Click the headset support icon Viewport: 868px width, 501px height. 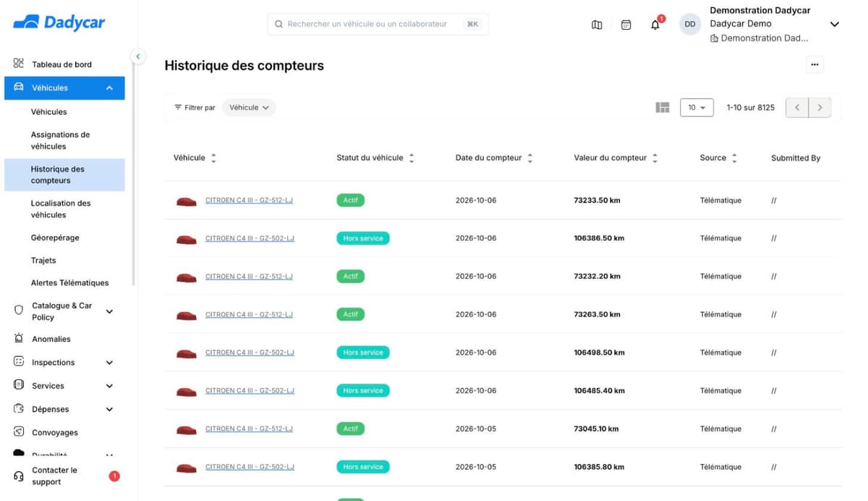click(19, 476)
